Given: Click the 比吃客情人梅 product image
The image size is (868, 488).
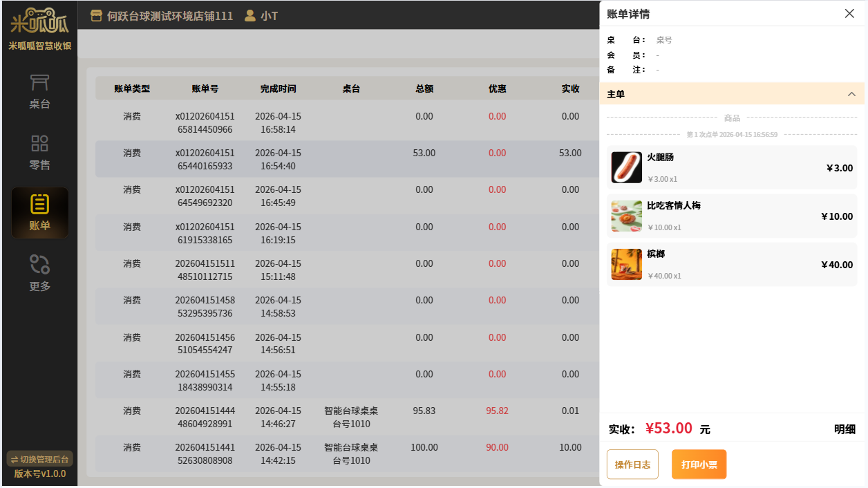Looking at the screenshot, I should 626,216.
